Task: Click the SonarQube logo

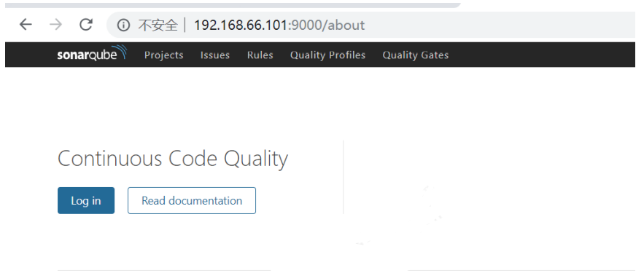Action: [x=92, y=54]
